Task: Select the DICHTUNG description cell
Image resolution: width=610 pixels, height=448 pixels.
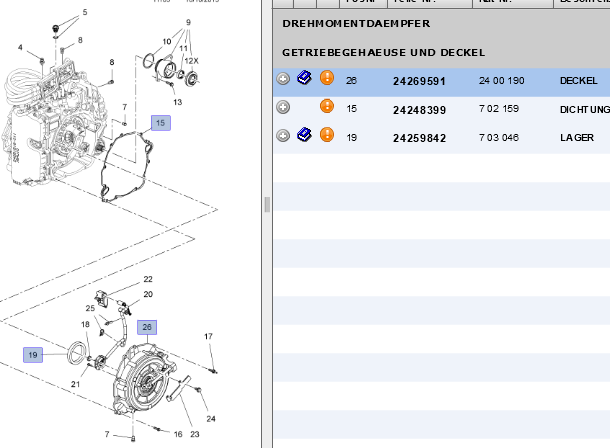Action: (584, 108)
